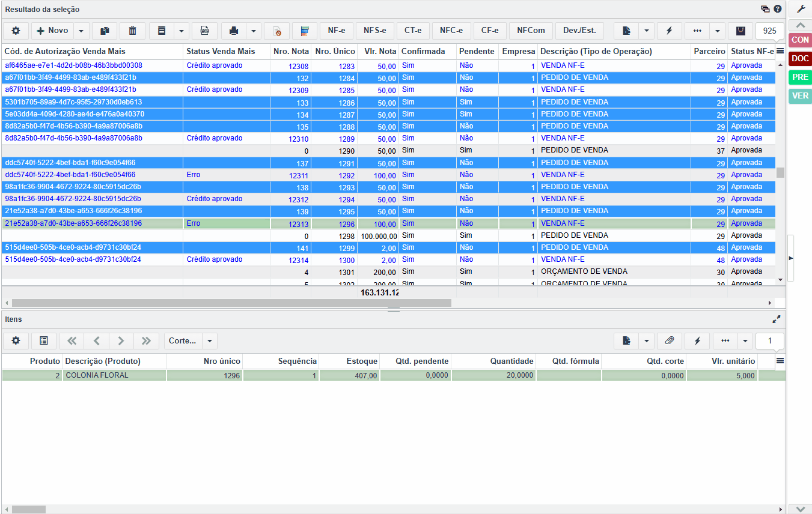Click the trash delete icon
Viewport: 812px width, 514px height.
132,31
